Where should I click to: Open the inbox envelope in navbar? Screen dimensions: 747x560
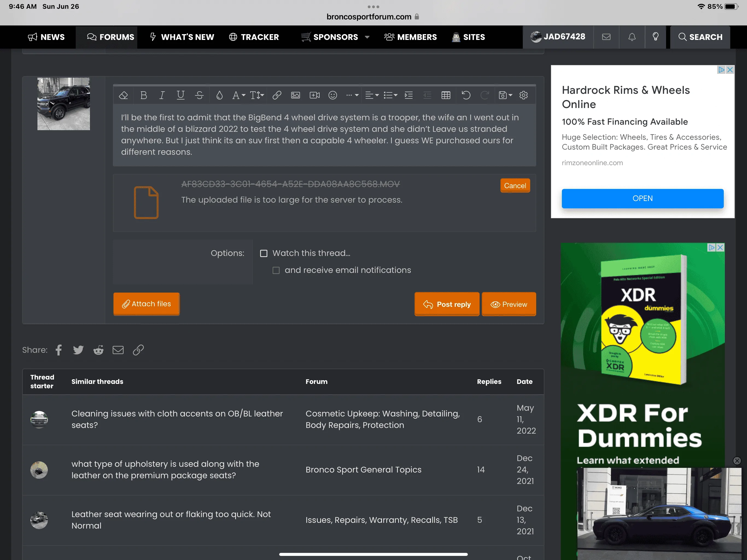point(606,37)
